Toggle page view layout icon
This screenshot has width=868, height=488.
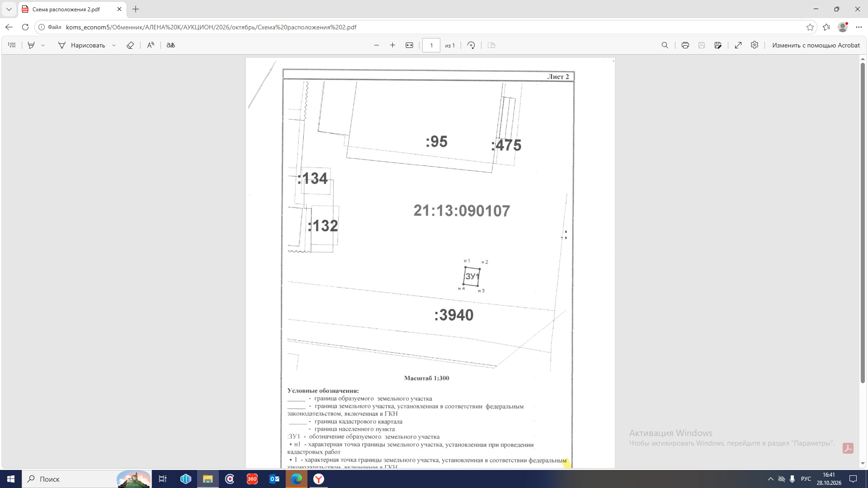491,45
